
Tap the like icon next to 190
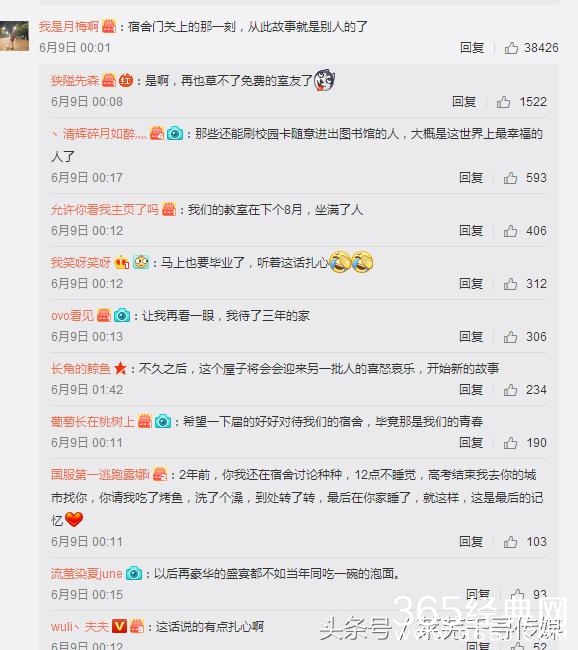pos(510,443)
